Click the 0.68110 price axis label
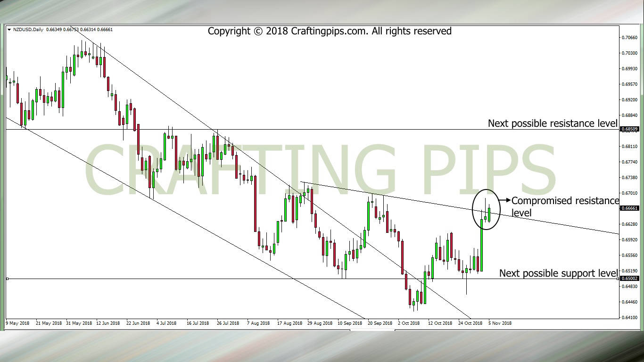The width and height of the screenshot is (644, 362). click(x=630, y=146)
